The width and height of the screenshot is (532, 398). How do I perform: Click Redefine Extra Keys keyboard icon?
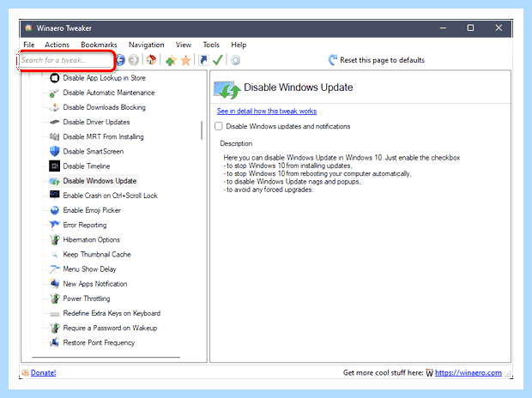[54, 314]
